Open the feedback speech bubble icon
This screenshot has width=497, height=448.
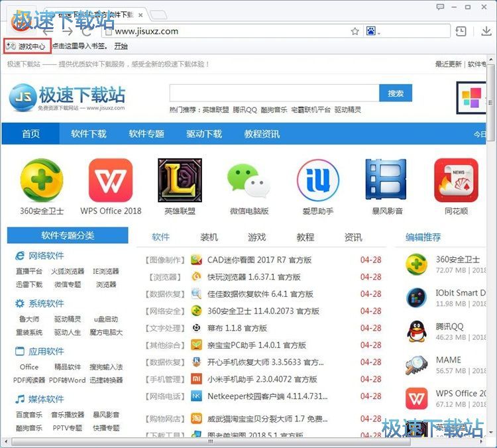coord(440,7)
